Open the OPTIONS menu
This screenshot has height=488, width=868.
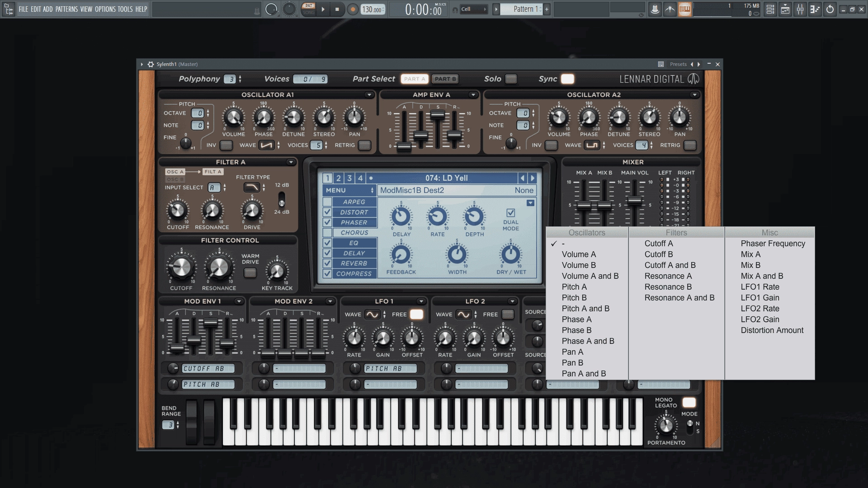pyautogui.click(x=105, y=9)
